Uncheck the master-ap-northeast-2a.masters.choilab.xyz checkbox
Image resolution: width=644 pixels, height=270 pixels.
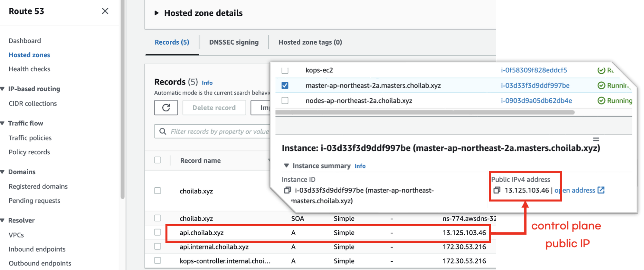(285, 85)
